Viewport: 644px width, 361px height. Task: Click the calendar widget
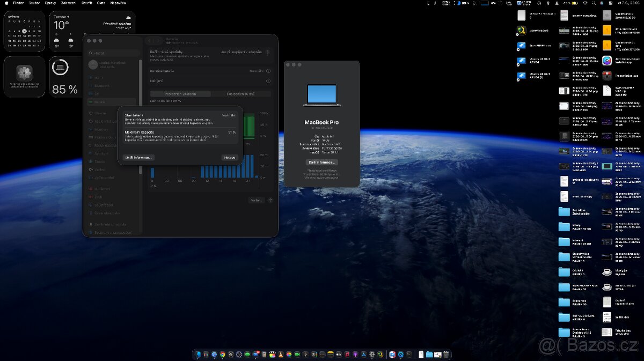(x=24, y=31)
